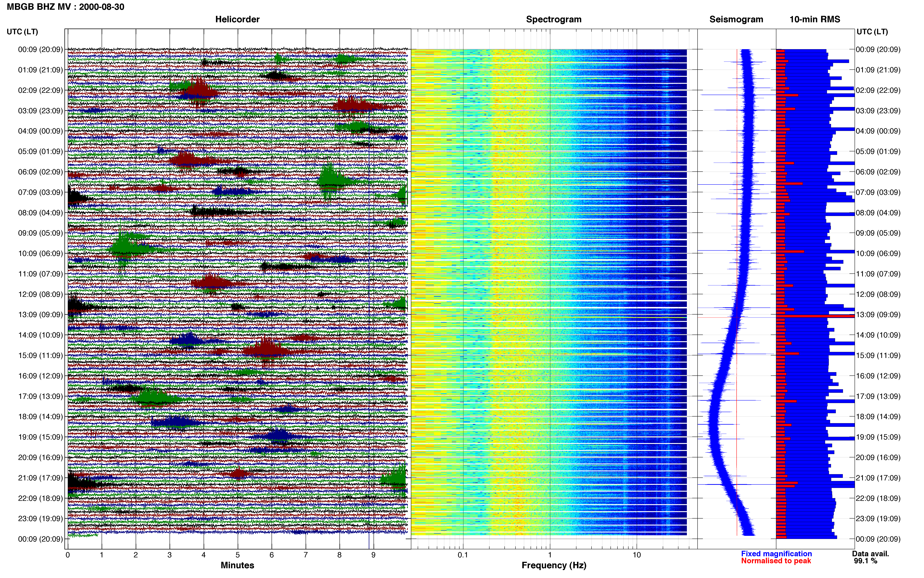
Task: Click the 'Normalised to peak' legend text
Action: [x=776, y=561]
